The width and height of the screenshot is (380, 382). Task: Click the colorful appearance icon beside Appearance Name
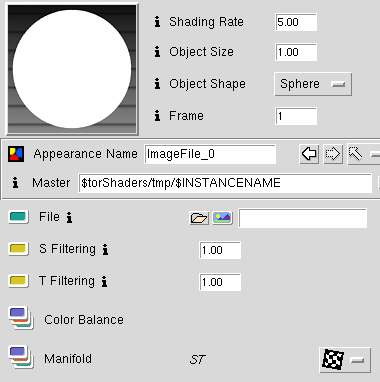click(16, 154)
